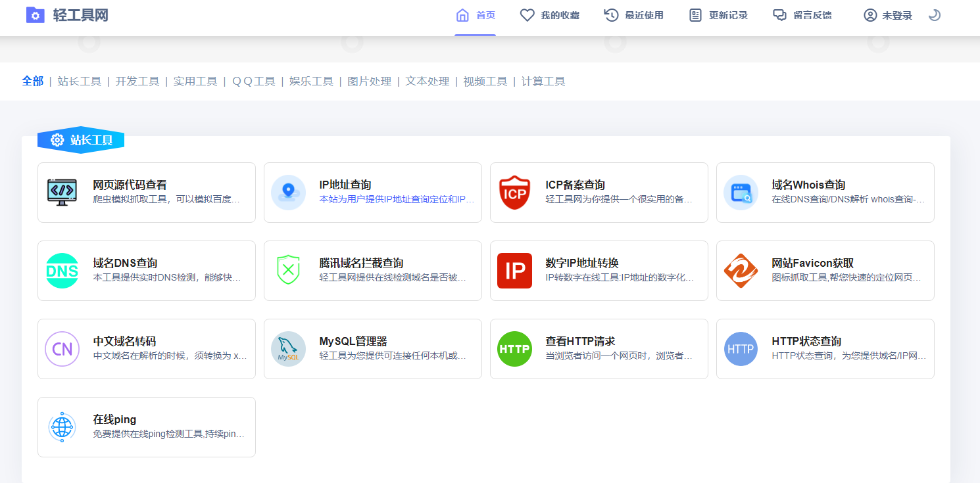Select the 计算工具 category filter
The height and width of the screenshot is (483, 980).
[x=543, y=81]
